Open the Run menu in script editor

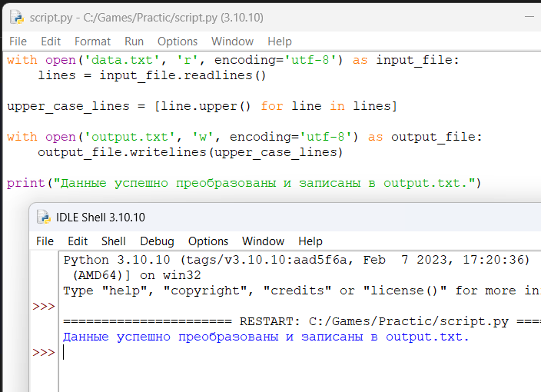point(134,42)
